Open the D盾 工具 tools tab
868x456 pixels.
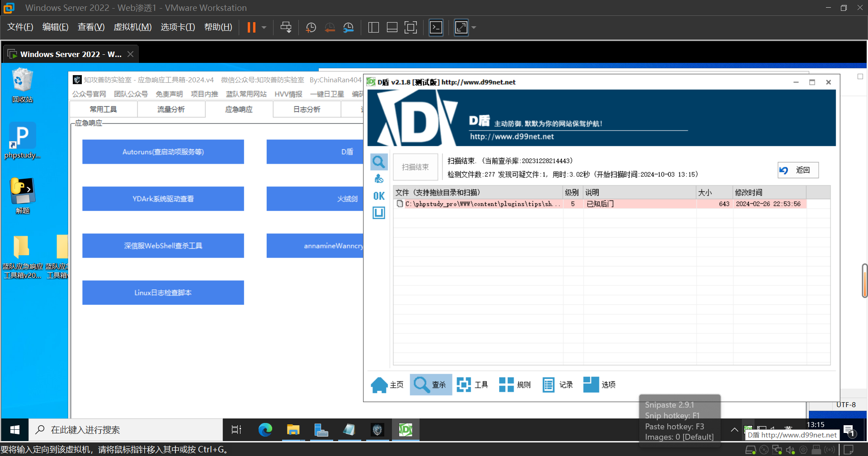(472, 385)
